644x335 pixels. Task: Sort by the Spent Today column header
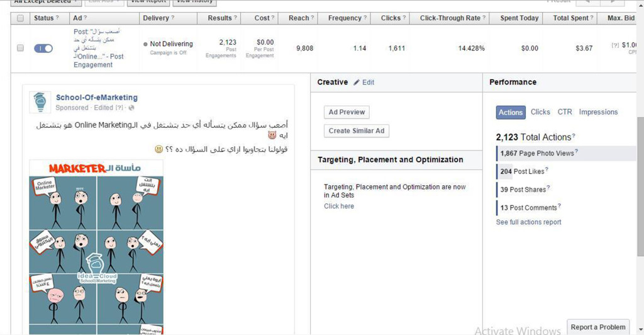click(519, 18)
